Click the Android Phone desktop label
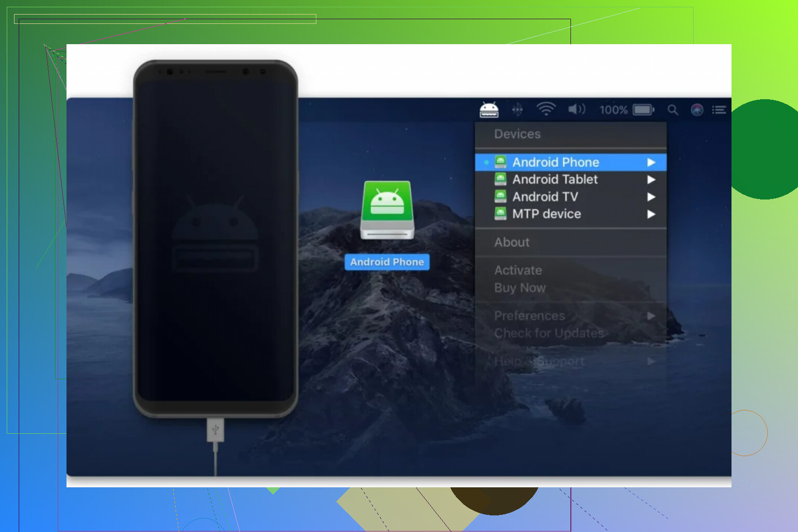Viewport: 798px width, 532px height. click(x=387, y=262)
